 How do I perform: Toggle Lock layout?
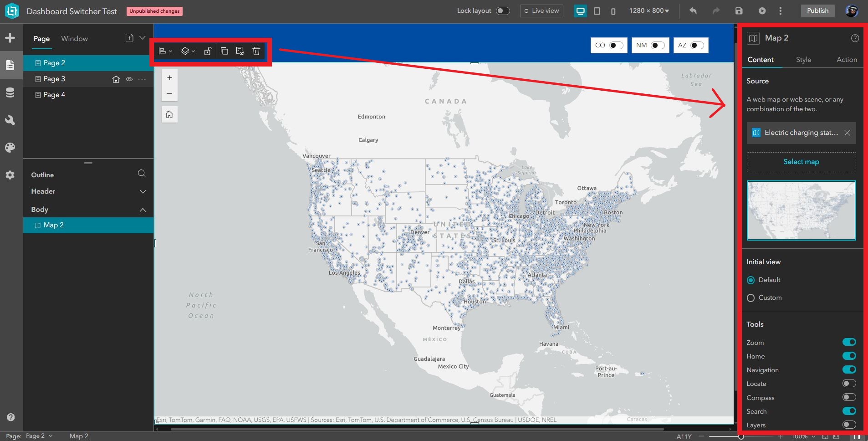coord(503,10)
